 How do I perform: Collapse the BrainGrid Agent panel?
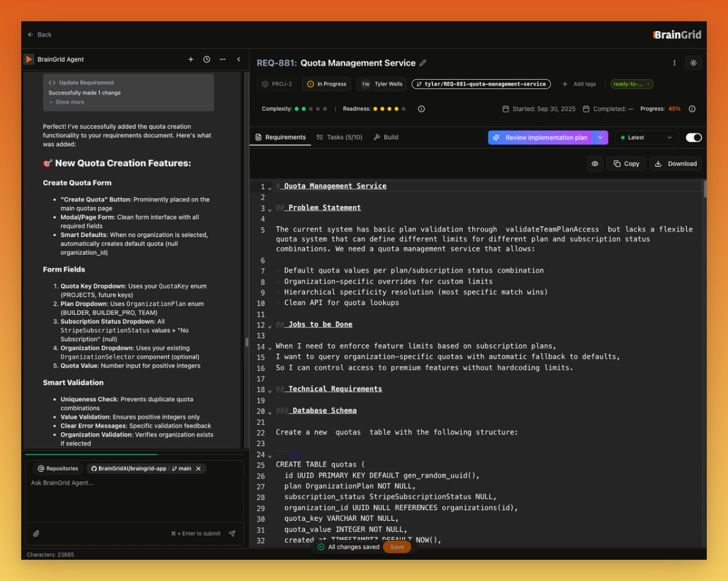[238, 59]
